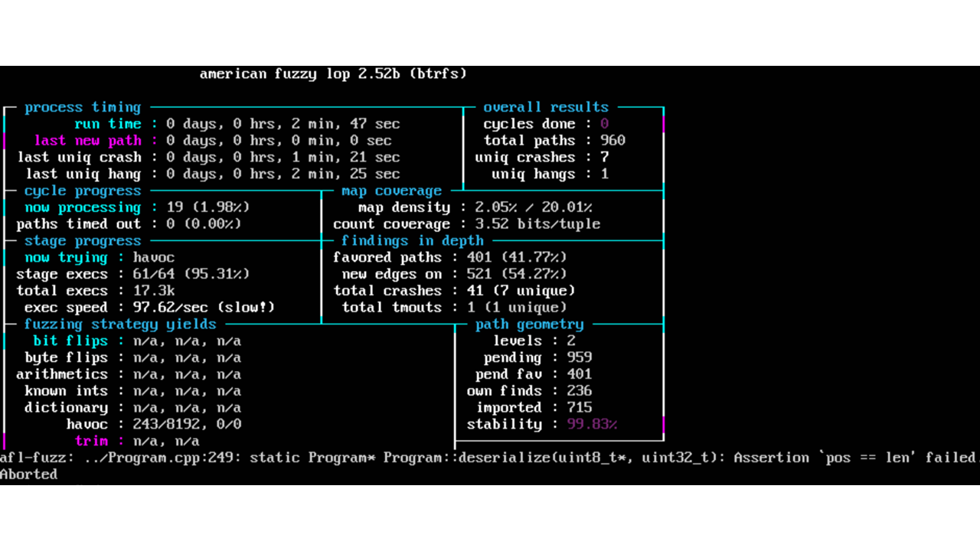Click the count coverage value '3.52 bits/tuple'
Screen dimensions: 980x551
coord(537,224)
